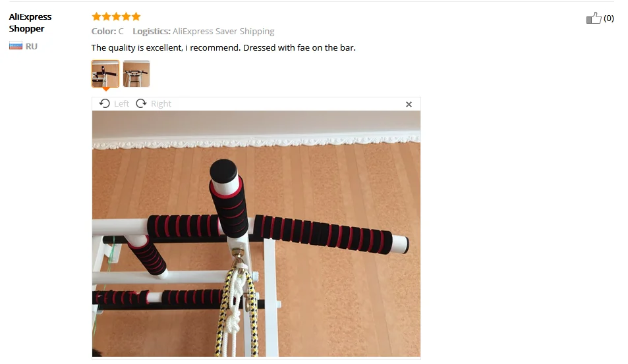Click the orange pointer below selected thumbnail
Viewport: 628px width, 364px height.
point(105,89)
